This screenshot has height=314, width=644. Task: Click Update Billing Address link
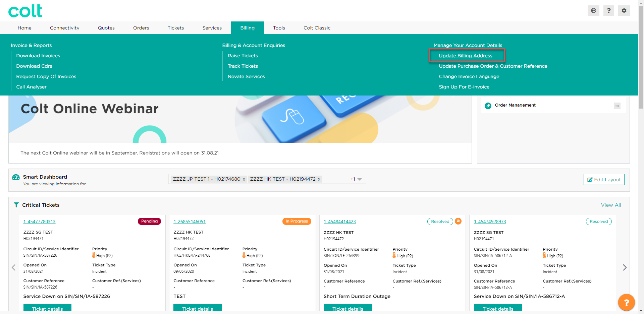click(x=465, y=56)
